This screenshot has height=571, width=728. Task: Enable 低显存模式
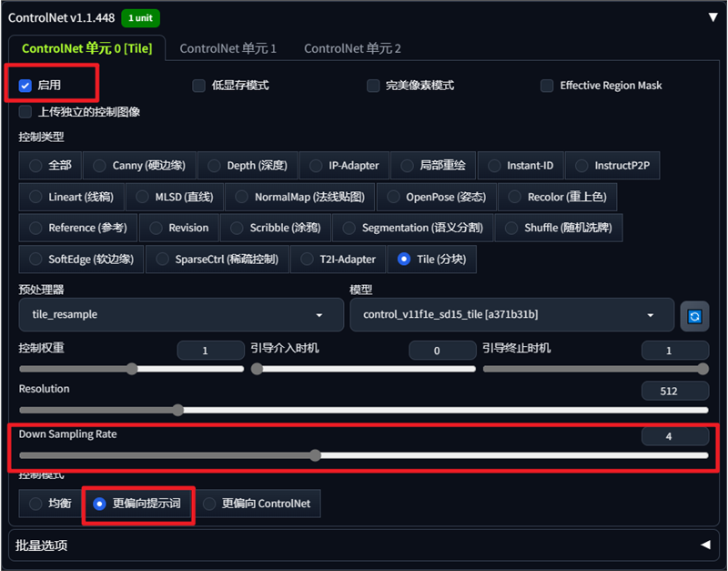coord(198,85)
